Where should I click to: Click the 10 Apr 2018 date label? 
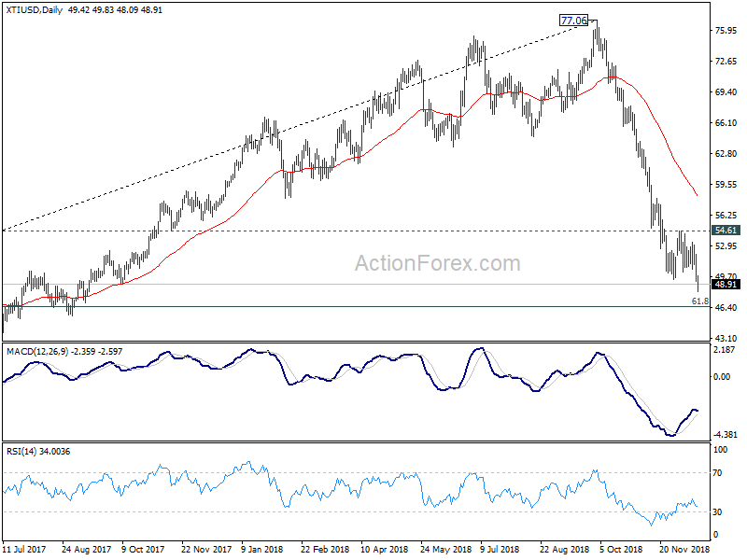(x=385, y=549)
